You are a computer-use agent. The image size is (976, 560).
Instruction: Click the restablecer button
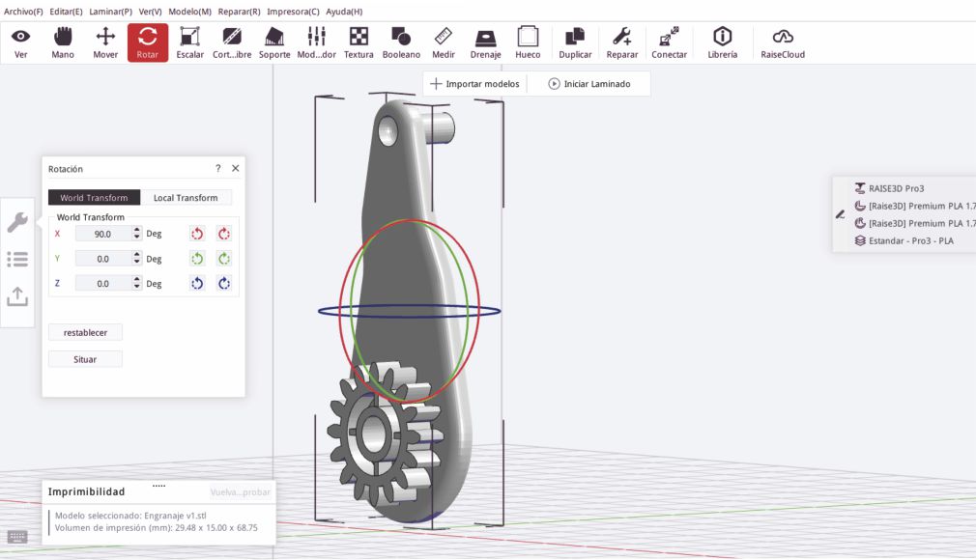85,333
